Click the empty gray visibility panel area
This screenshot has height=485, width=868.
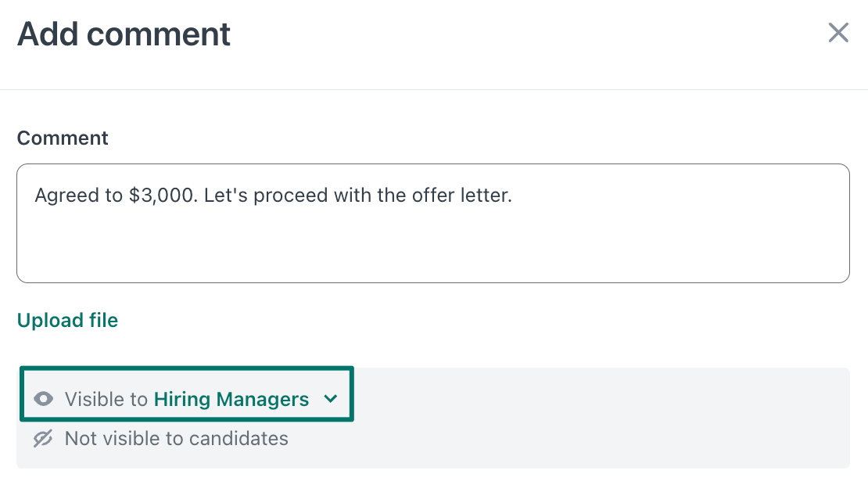pos(601,418)
